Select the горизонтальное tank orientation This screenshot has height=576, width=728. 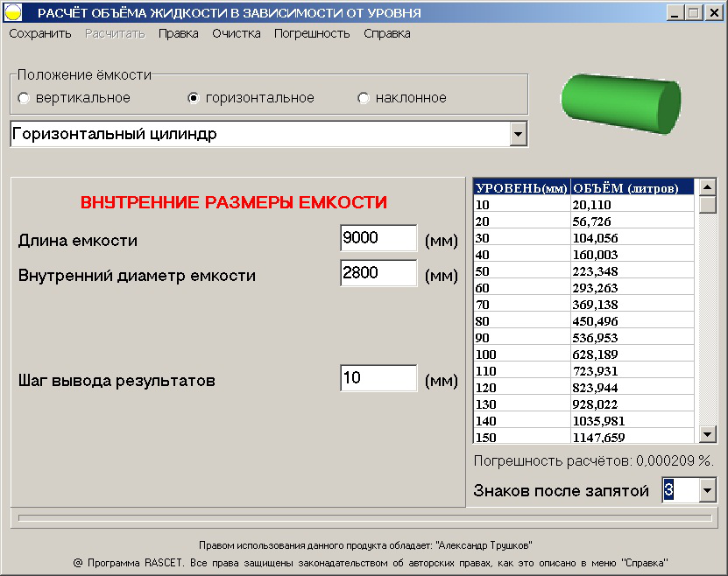tap(192, 98)
